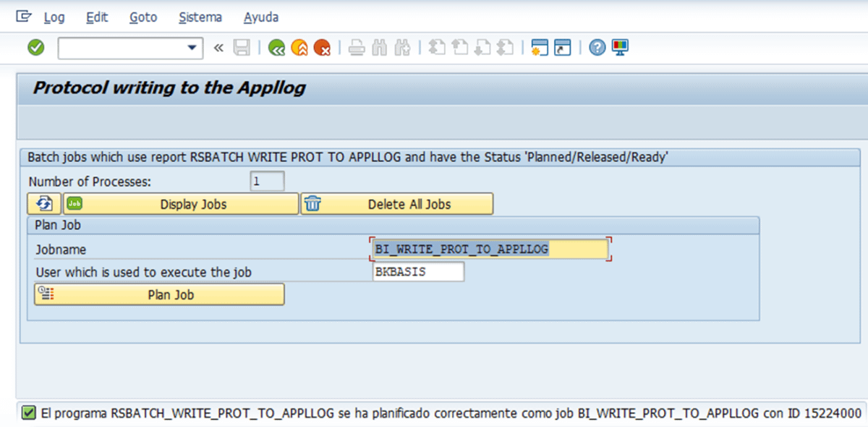Click the Display Jobs button
Image resolution: width=868 pixels, height=427 pixels.
(181, 204)
